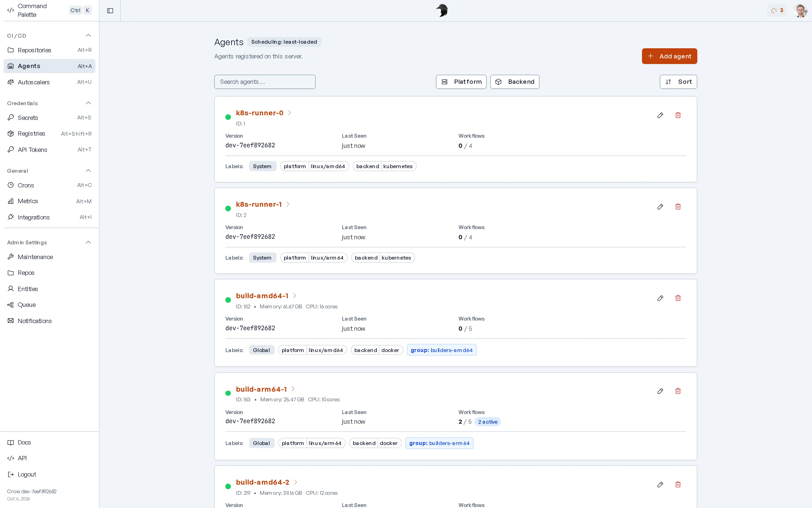
Task: Click Crow dev-7eef892682 version text
Action: click(32, 491)
